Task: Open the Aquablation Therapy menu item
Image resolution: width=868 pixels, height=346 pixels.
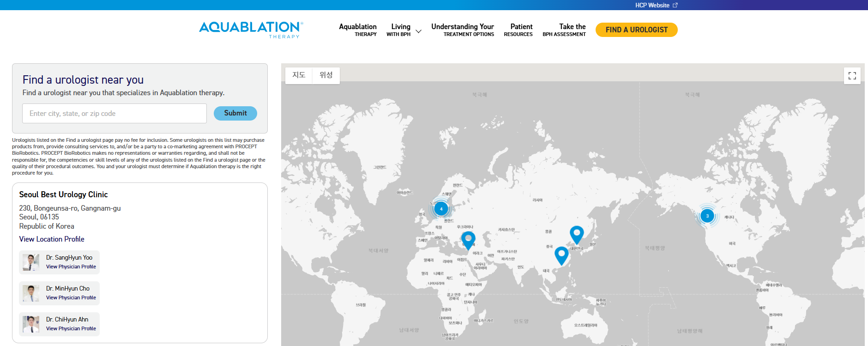Action: 358,30
